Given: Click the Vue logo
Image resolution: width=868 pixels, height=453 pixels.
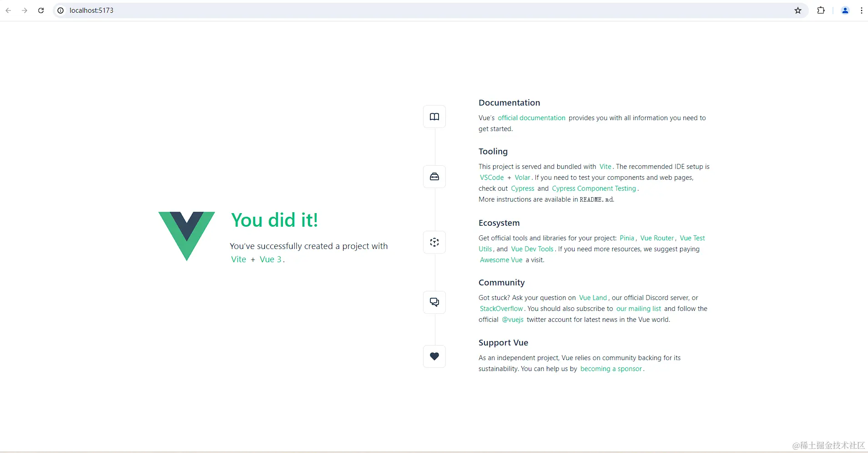Looking at the screenshot, I should click(187, 236).
